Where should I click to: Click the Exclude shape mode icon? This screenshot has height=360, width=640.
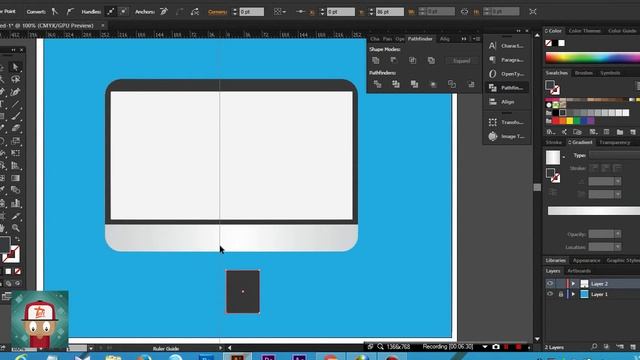[431, 60]
